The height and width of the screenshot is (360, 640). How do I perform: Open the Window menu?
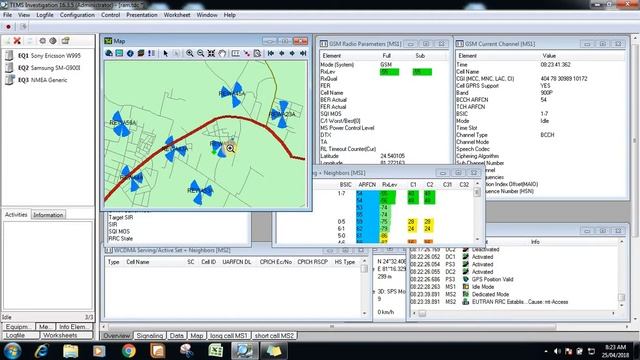[207, 15]
